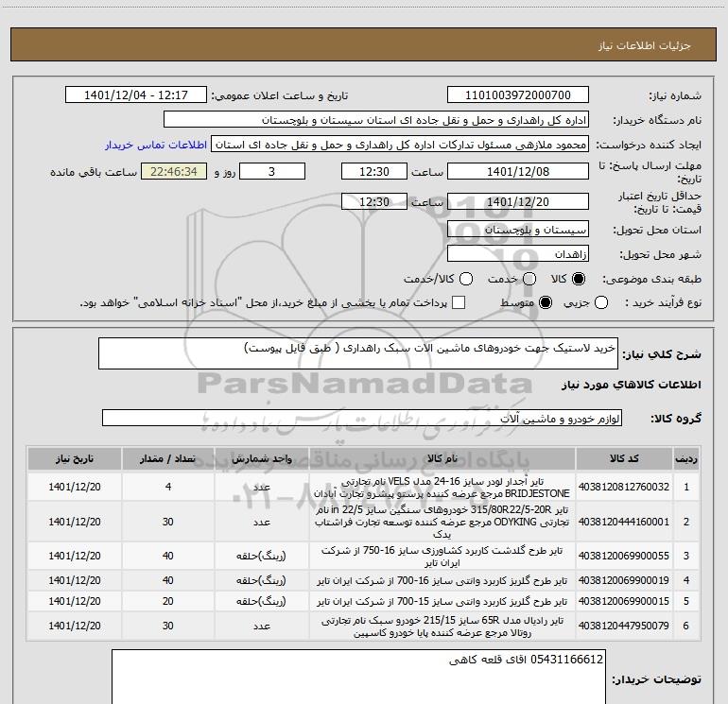Click price validity time 12:30 field

(x=374, y=201)
